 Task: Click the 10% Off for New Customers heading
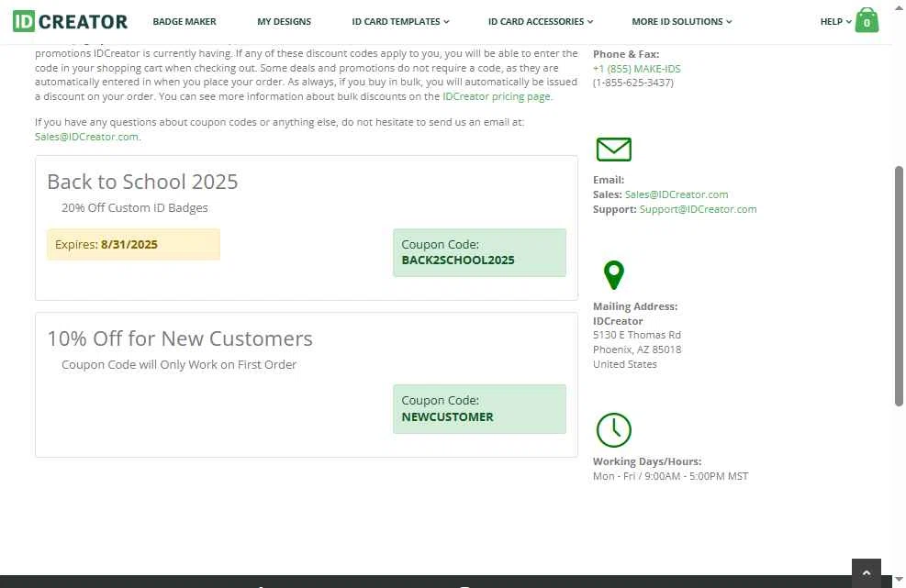point(180,339)
